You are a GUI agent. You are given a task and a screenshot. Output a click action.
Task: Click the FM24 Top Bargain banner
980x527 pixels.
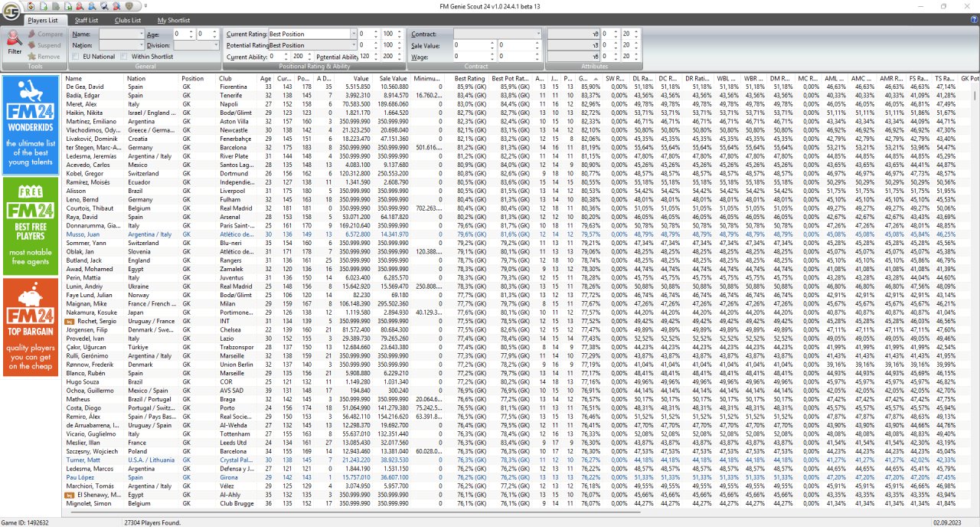click(x=31, y=326)
